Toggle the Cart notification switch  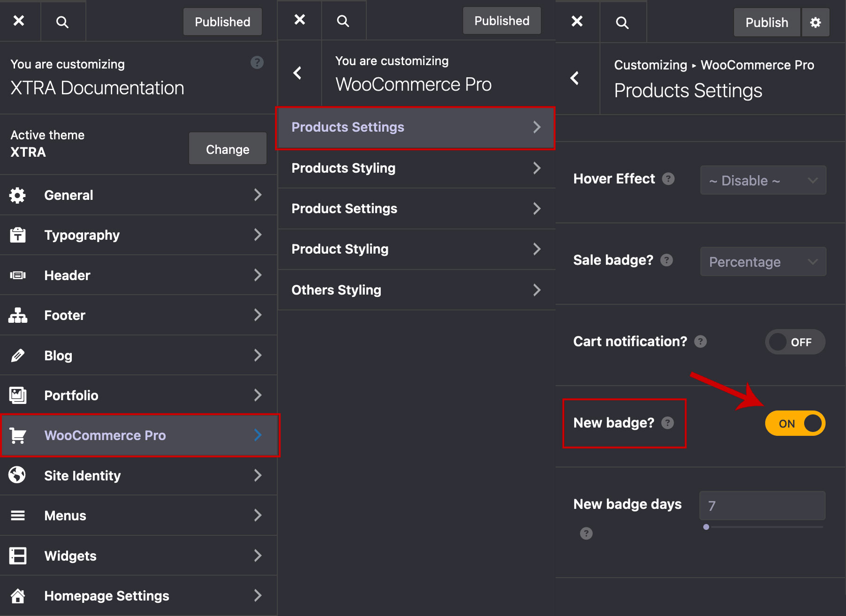pos(795,342)
